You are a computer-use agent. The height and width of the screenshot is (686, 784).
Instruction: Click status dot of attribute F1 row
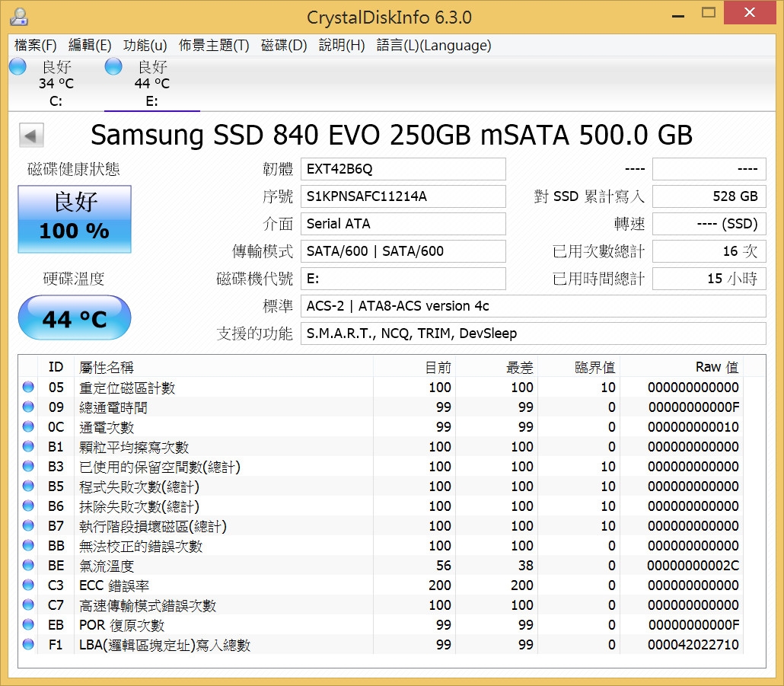(x=28, y=644)
